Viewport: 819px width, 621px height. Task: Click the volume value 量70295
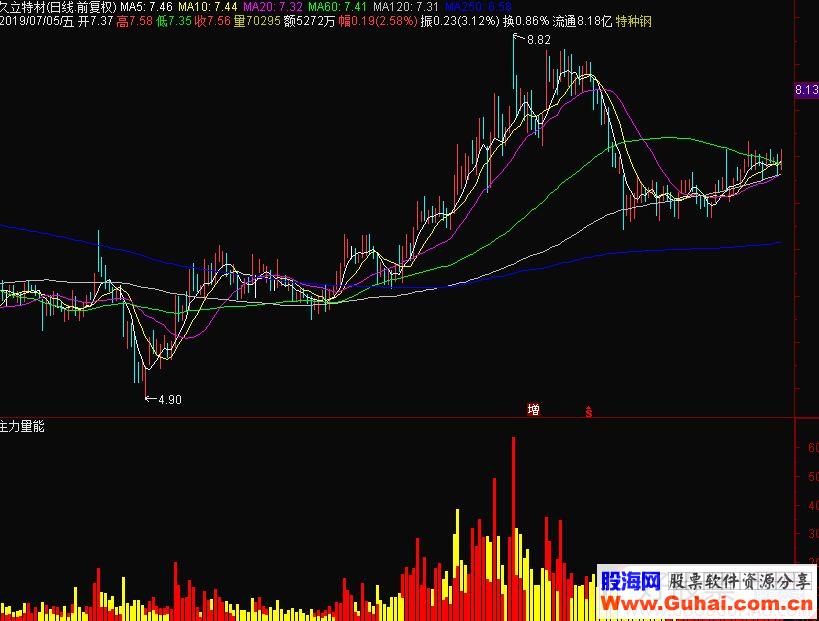(257, 21)
